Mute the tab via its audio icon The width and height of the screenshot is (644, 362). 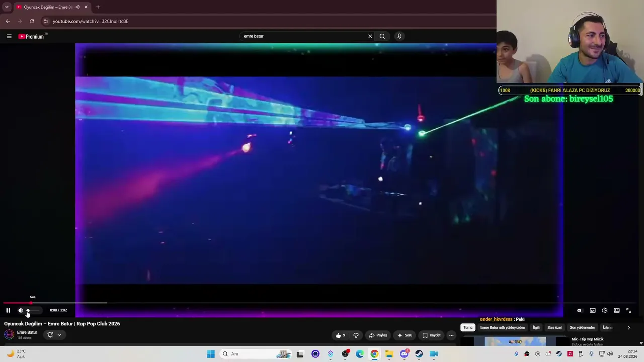coord(77,7)
